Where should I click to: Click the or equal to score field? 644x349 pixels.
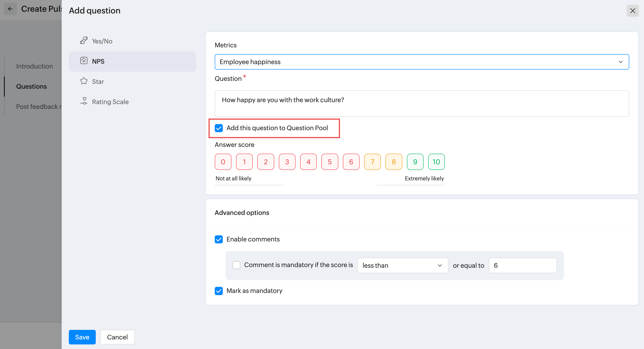[x=523, y=265]
